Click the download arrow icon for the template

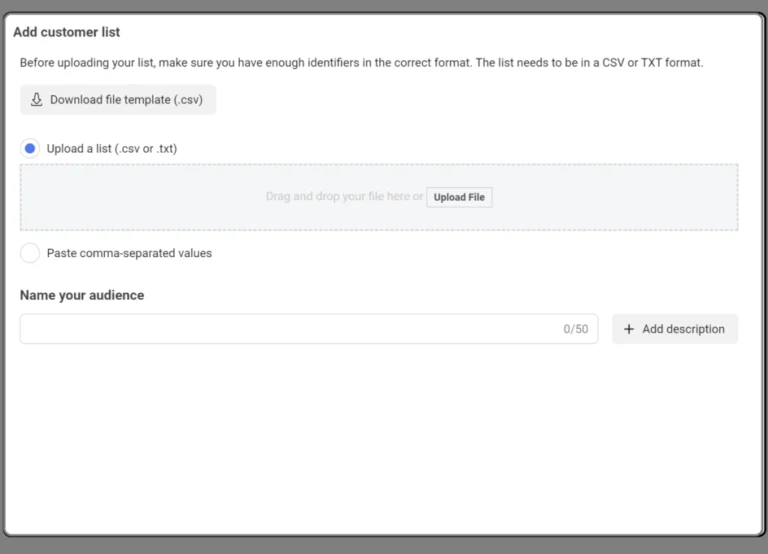tap(37, 100)
